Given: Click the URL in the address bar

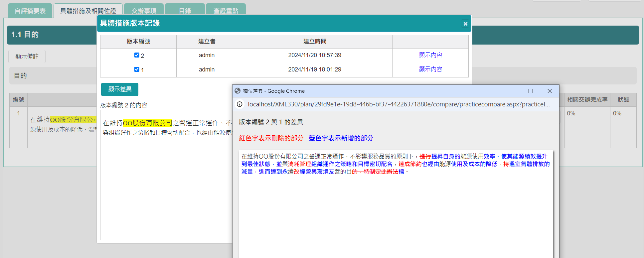Looking at the screenshot, I should (x=399, y=104).
